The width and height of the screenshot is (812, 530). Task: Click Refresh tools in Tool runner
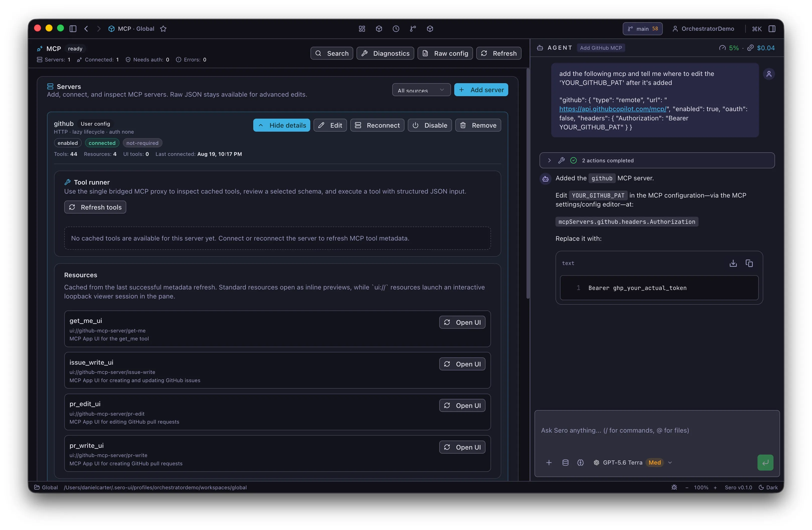pyautogui.click(x=95, y=207)
